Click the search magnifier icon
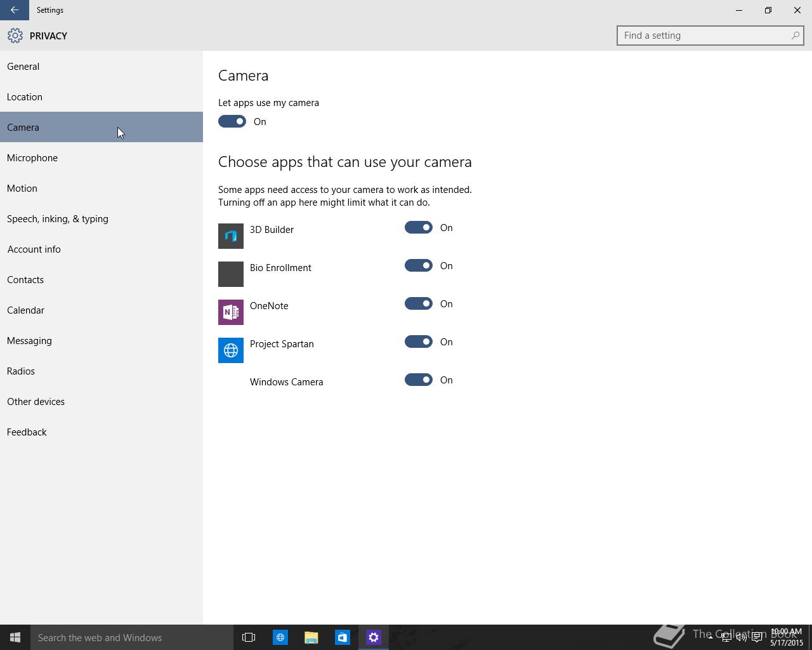This screenshot has height=650, width=812. coord(795,36)
